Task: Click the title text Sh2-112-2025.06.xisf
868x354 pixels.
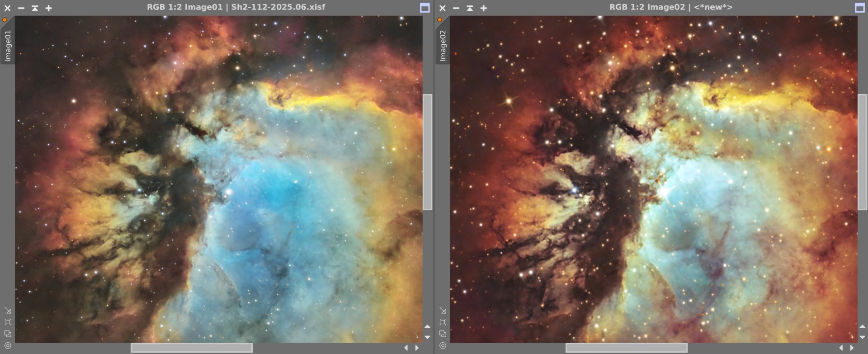Action: 278,7
